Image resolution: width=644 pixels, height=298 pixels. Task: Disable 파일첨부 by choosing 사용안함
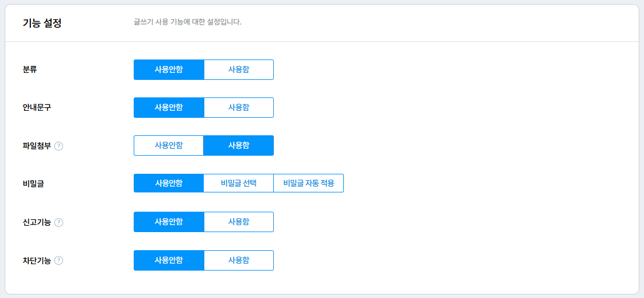(x=169, y=145)
